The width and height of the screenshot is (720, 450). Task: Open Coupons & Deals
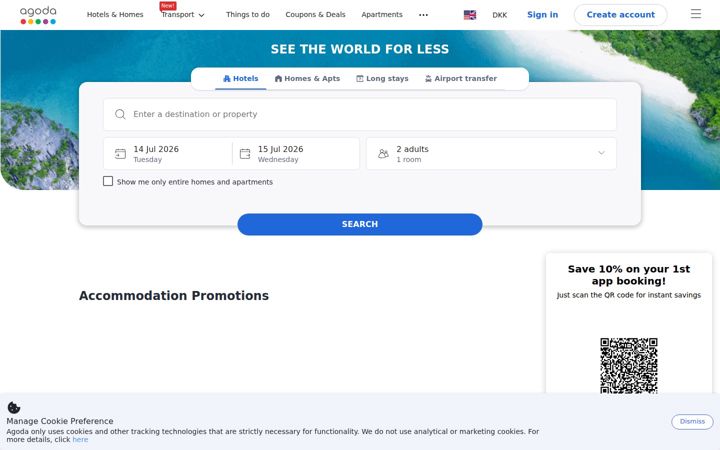(315, 15)
